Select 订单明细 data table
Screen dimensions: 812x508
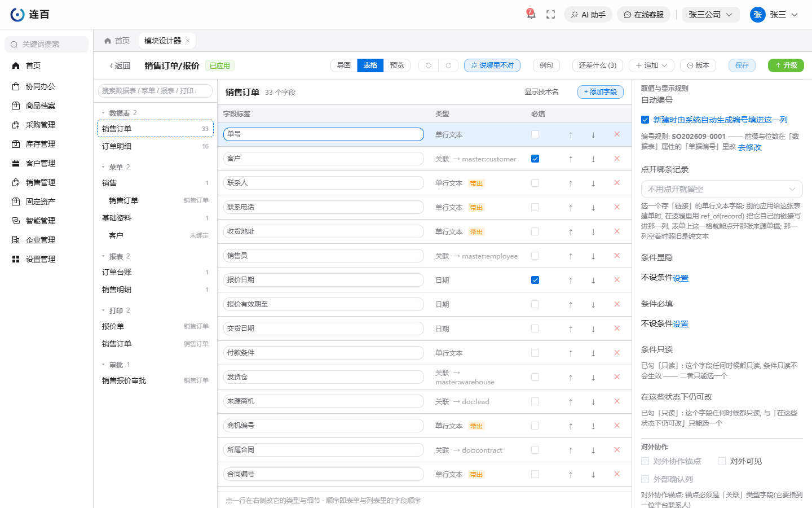click(x=155, y=146)
